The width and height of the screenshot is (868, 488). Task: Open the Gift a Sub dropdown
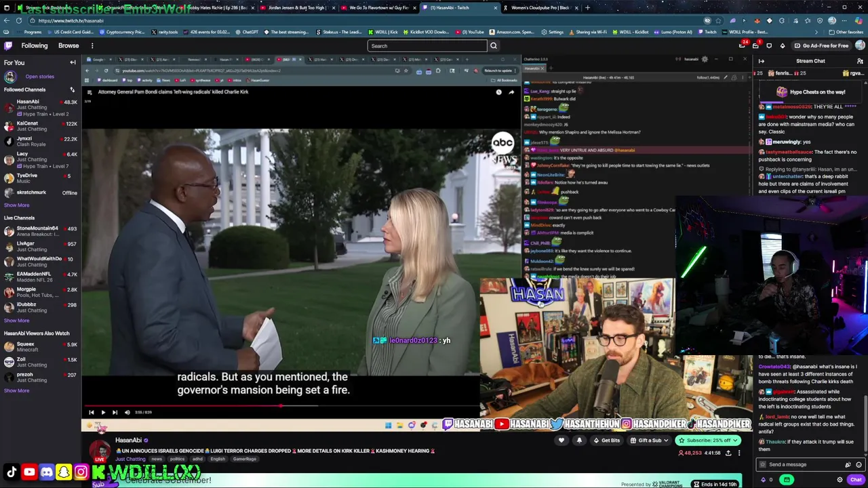650,441
